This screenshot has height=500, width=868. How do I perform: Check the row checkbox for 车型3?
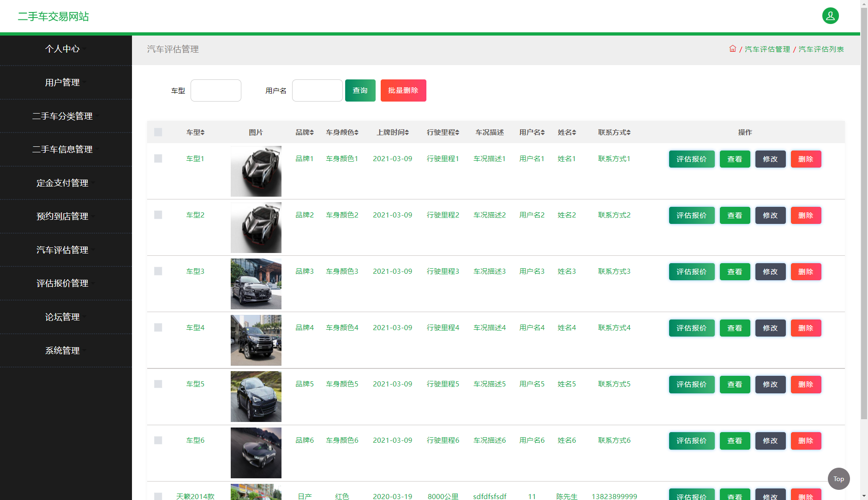[158, 271]
